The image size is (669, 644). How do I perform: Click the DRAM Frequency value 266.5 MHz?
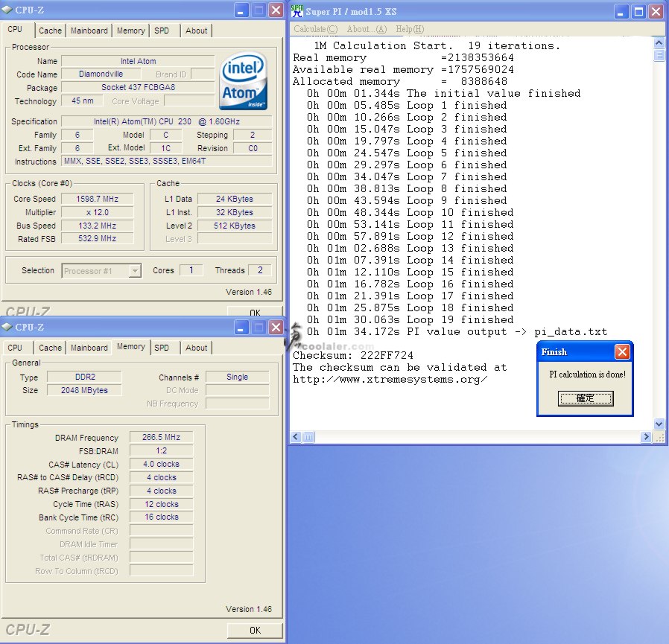pyautogui.click(x=161, y=437)
